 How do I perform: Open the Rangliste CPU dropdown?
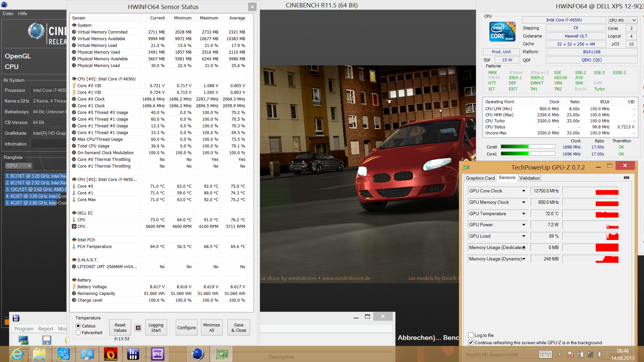pyautogui.click(x=19, y=166)
